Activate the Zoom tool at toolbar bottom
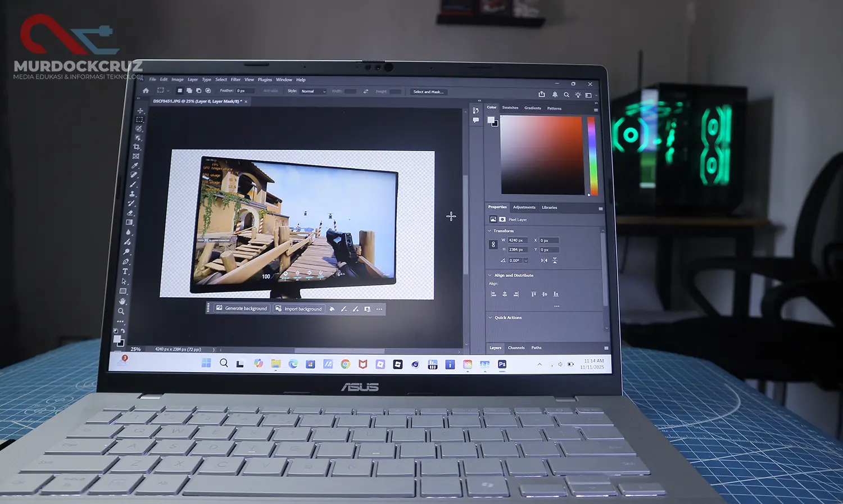The image size is (843, 504). (121, 311)
